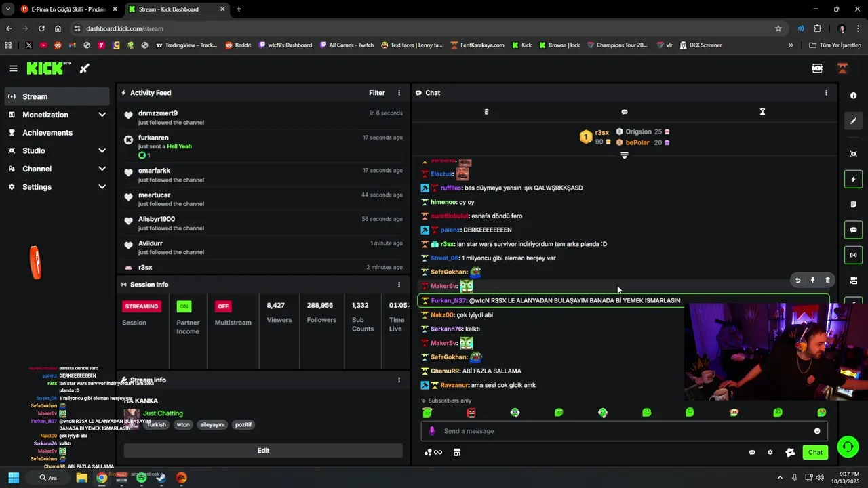The image size is (868, 488).
Task: Toggle the Partner Income ON badge
Action: tap(184, 306)
